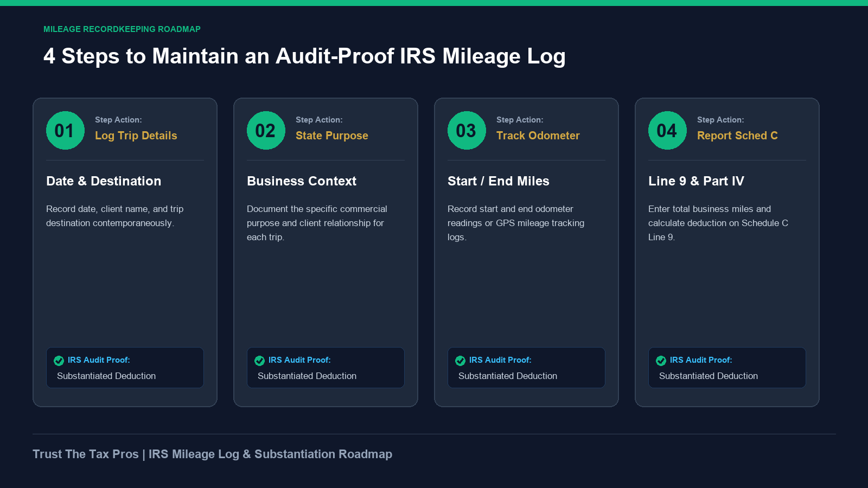Click 'Substantiated Deduction' in step 01 card

point(106,376)
